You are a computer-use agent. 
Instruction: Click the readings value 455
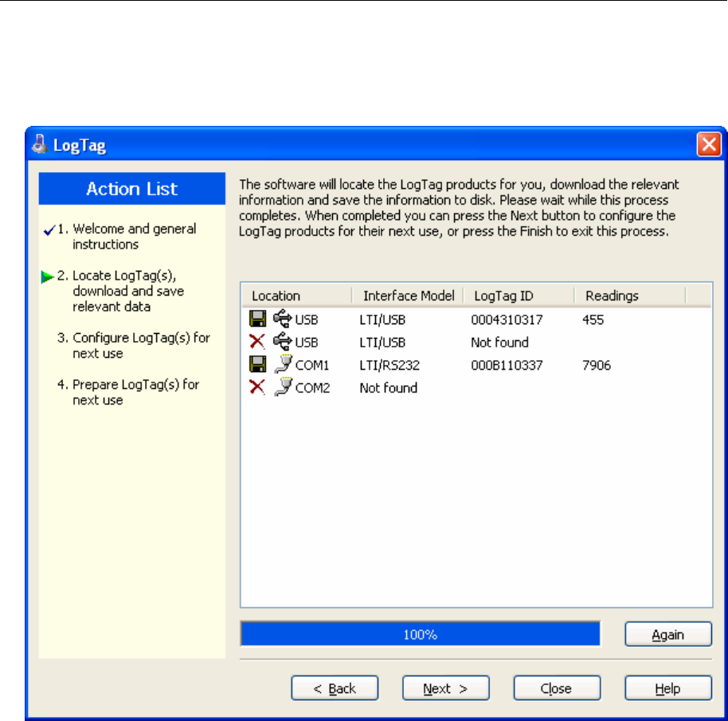[593, 320]
